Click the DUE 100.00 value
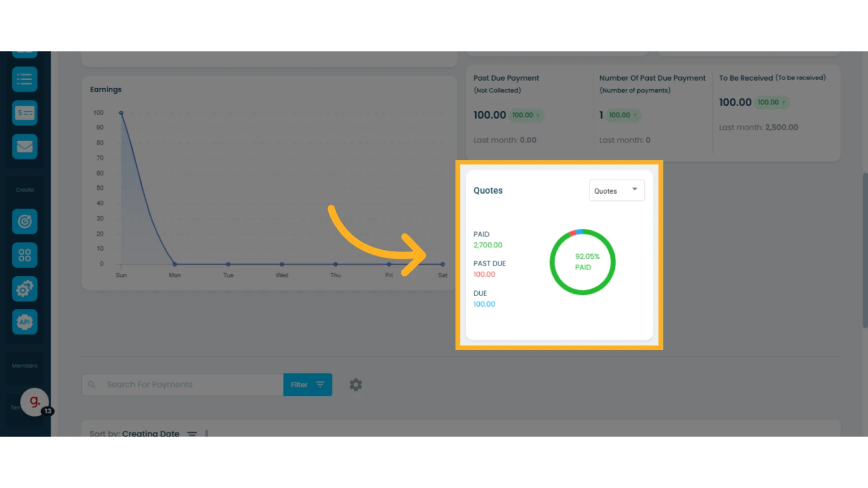868x488 pixels. pyautogui.click(x=484, y=304)
